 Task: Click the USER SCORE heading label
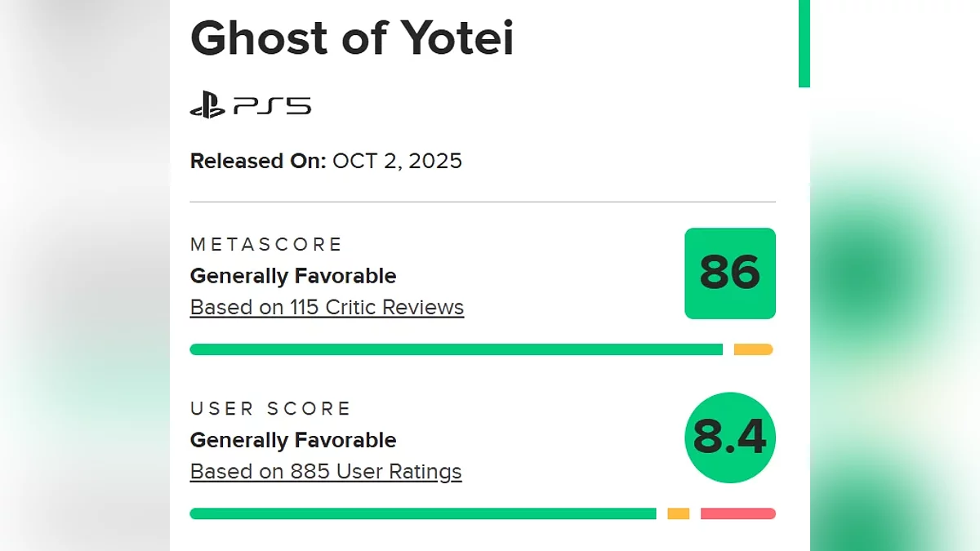tap(270, 408)
